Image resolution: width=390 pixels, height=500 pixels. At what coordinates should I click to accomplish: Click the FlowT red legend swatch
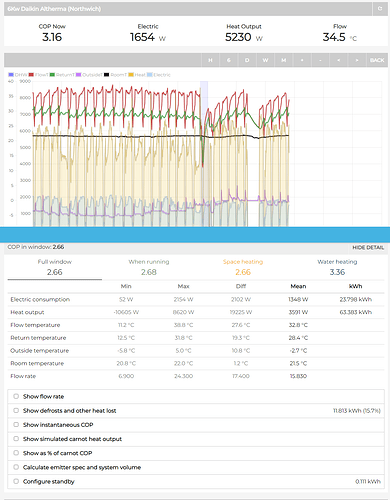31,75
